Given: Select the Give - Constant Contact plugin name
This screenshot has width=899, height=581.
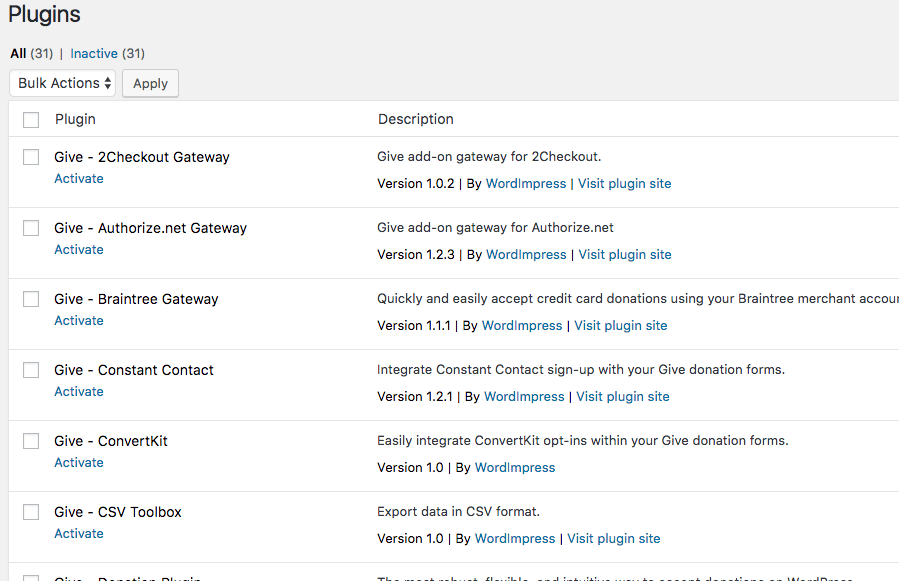Looking at the screenshot, I should pyautogui.click(x=134, y=371).
